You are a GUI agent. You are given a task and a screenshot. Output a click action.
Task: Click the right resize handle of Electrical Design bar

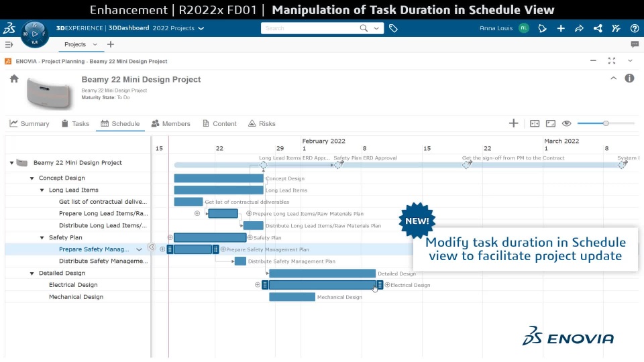[x=380, y=285]
